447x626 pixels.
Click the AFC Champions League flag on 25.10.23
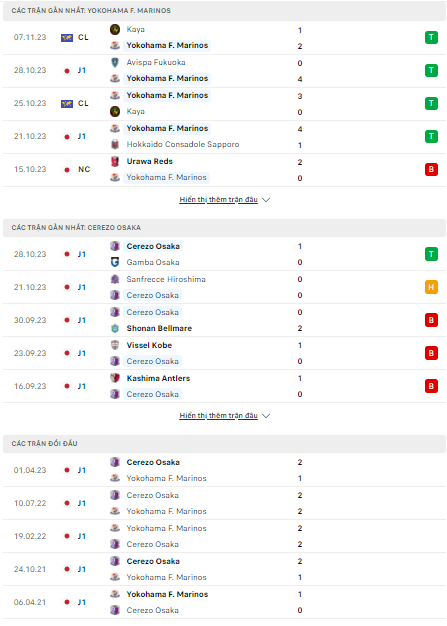(67, 104)
